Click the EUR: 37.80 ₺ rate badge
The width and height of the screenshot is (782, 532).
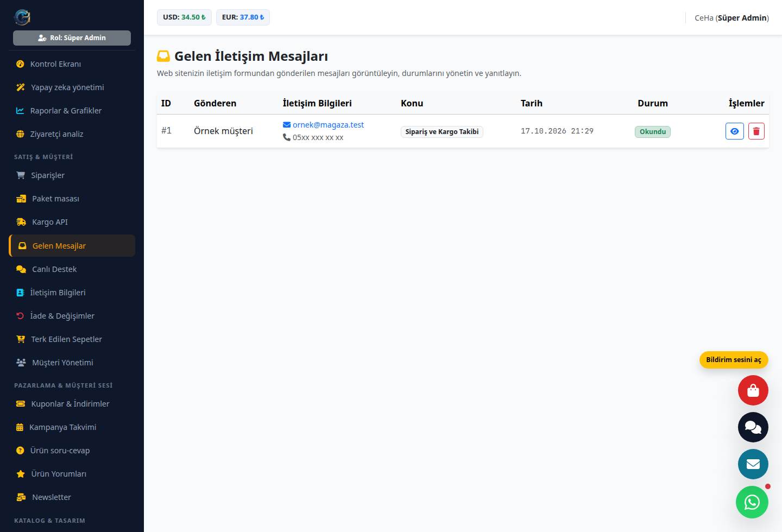[243, 17]
